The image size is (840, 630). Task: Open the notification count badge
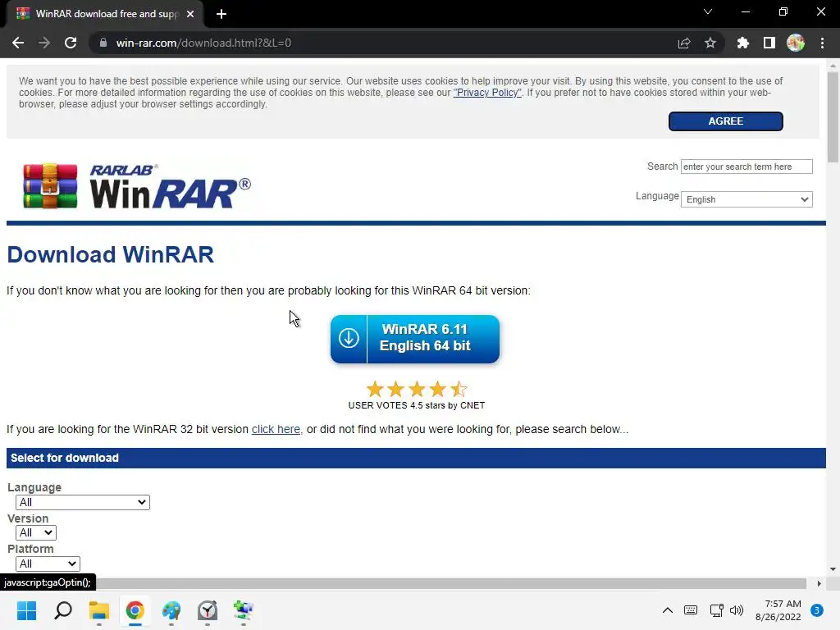click(816, 610)
